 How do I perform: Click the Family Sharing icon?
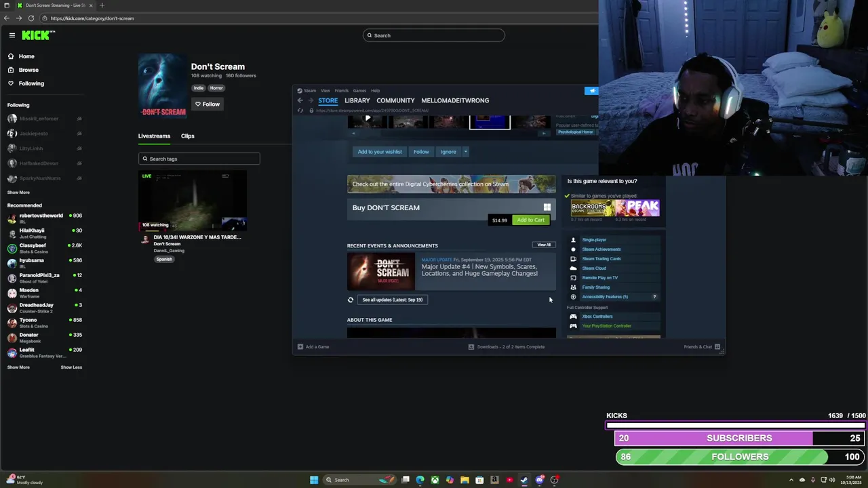[x=573, y=287]
